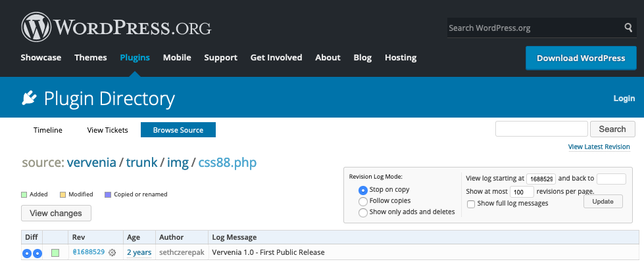Viewport: 644px width, 268px height.
Task: Open the Get Involved menu item
Action: pyautogui.click(x=276, y=57)
